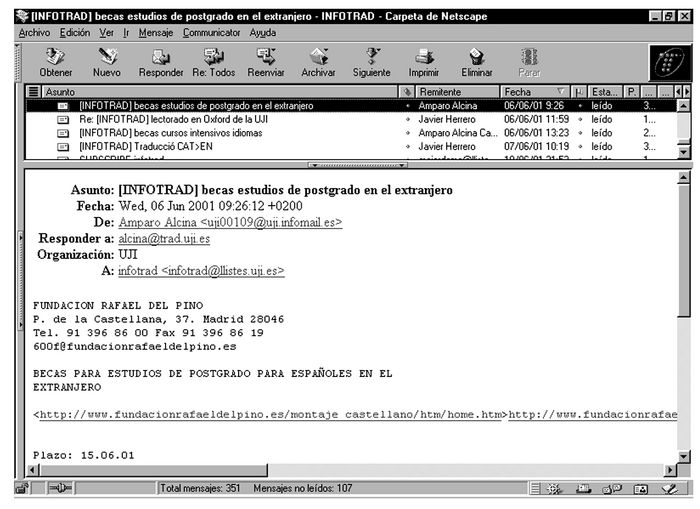This screenshot has width=700, height=509.
Task: Click recipient link infotrad@llistes.uji.es
Action: coord(201,271)
